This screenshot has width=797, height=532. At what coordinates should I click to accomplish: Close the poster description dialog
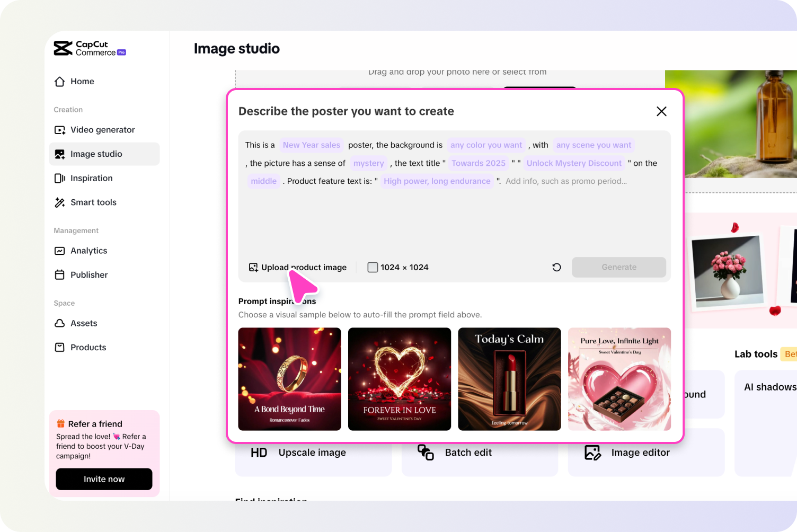(x=661, y=111)
